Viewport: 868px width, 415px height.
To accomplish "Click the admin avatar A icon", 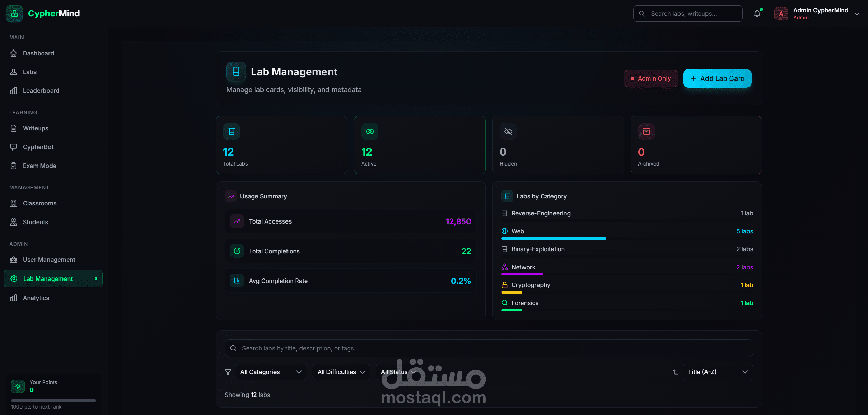I will [781, 14].
